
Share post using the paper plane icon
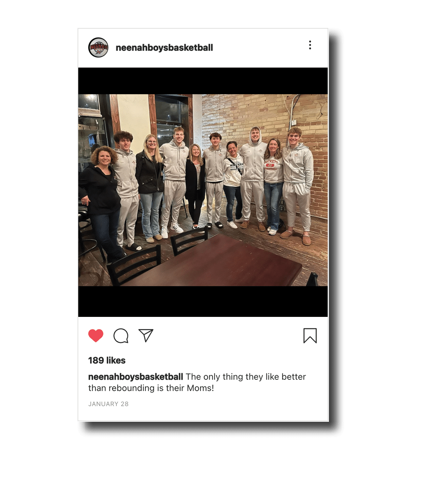click(146, 335)
